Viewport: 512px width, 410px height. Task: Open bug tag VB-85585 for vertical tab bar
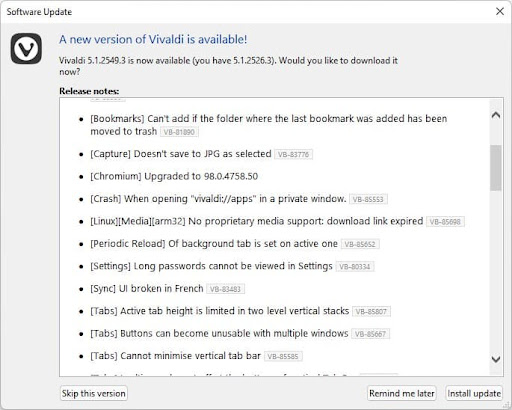[x=283, y=356]
